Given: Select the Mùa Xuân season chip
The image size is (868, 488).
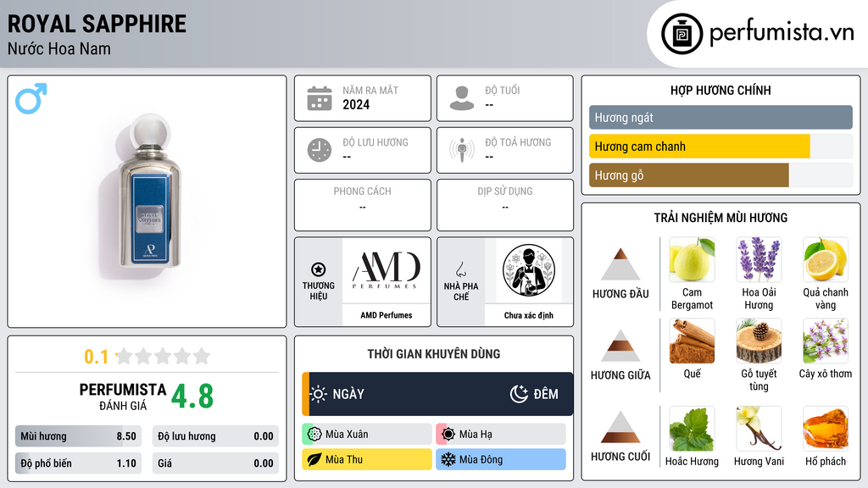Looking at the screenshot, I should click(x=367, y=435).
